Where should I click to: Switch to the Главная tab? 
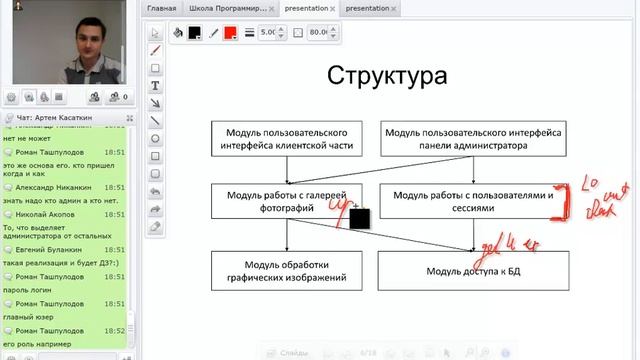click(x=162, y=8)
